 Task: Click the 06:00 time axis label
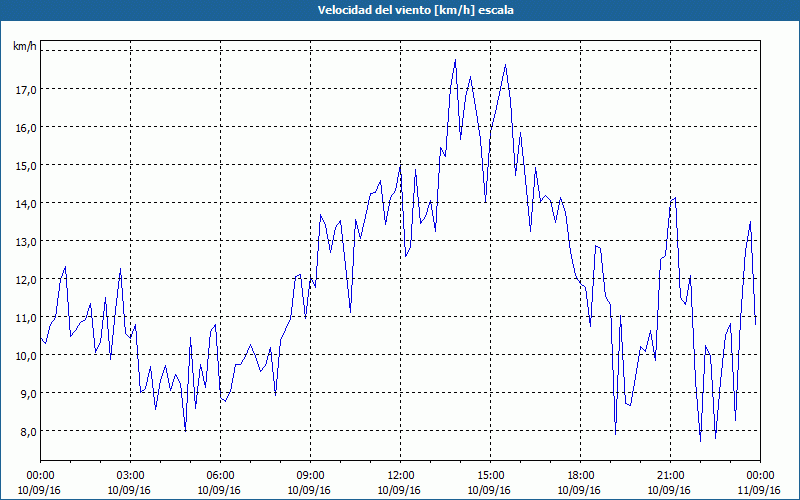[220, 476]
